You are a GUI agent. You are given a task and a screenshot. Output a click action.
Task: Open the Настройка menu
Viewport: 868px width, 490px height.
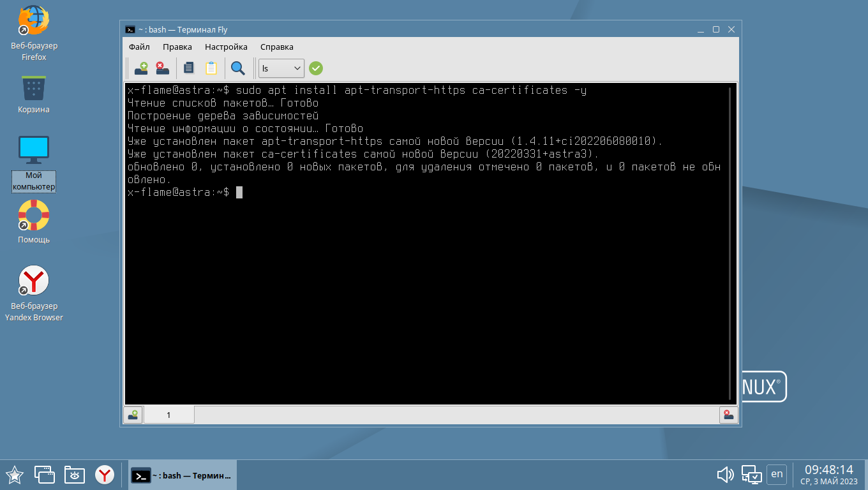point(226,47)
